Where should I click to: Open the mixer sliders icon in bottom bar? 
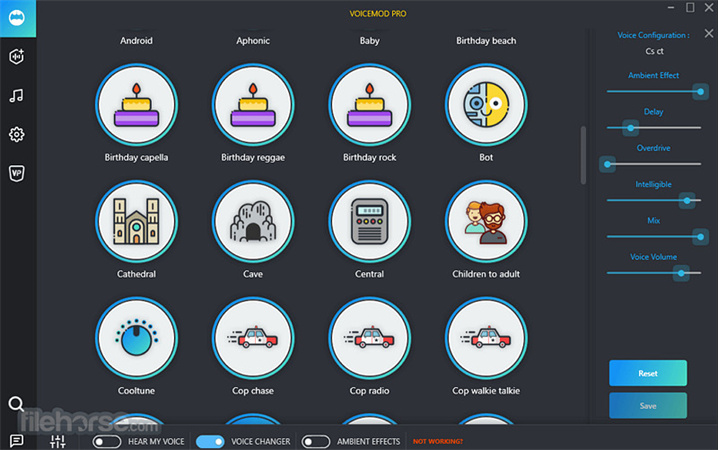point(58,441)
